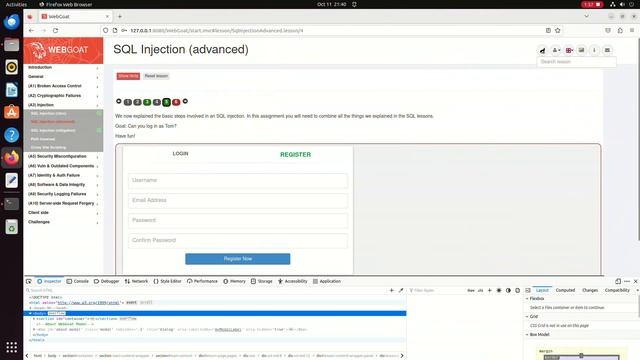Open Ubuntu Show Applications grid
The height and width of the screenshot is (360, 640).
[11, 347]
